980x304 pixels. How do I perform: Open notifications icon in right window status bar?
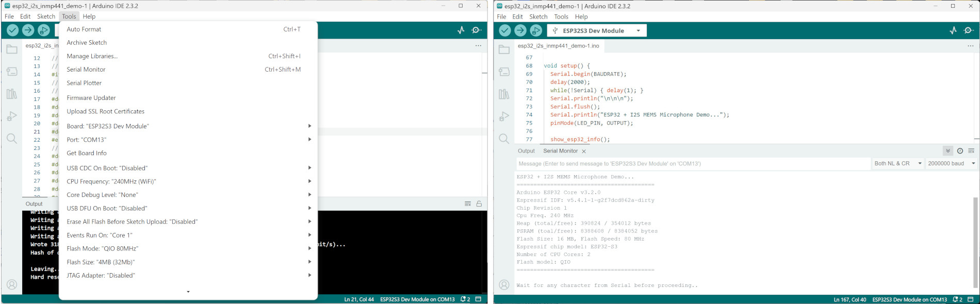(957, 299)
